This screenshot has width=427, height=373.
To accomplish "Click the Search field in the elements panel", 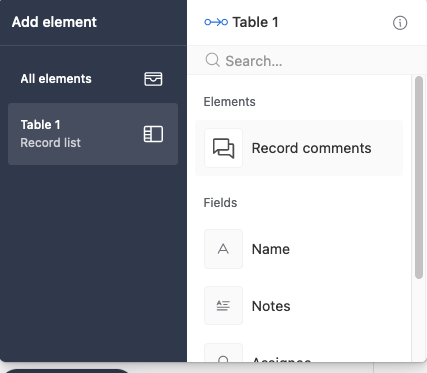I will (x=307, y=61).
